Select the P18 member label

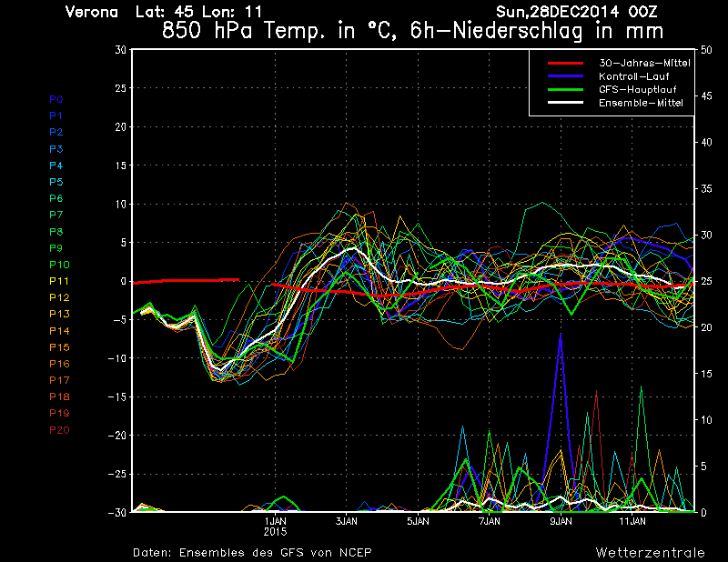point(59,396)
